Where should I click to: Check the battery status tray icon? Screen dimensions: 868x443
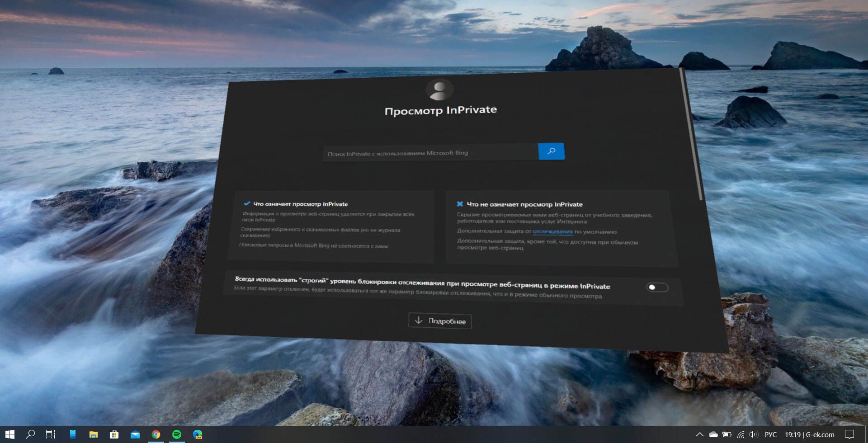click(726, 435)
